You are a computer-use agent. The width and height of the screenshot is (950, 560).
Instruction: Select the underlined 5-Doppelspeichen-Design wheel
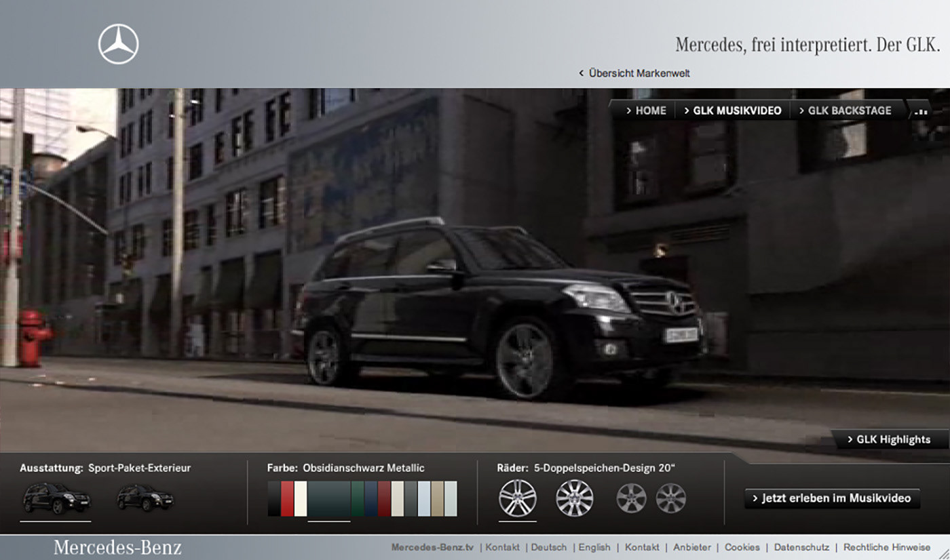pyautogui.click(x=518, y=498)
